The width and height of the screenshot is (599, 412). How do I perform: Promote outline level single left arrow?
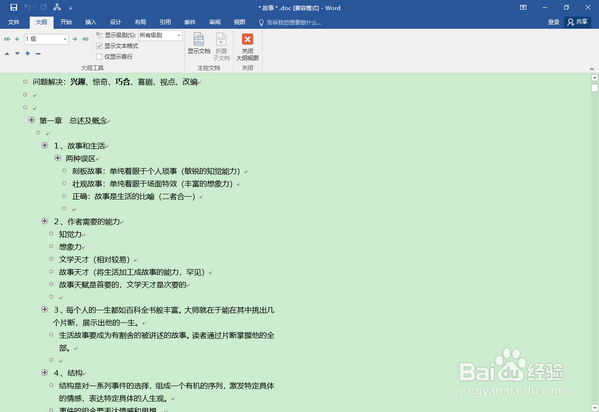(17, 39)
